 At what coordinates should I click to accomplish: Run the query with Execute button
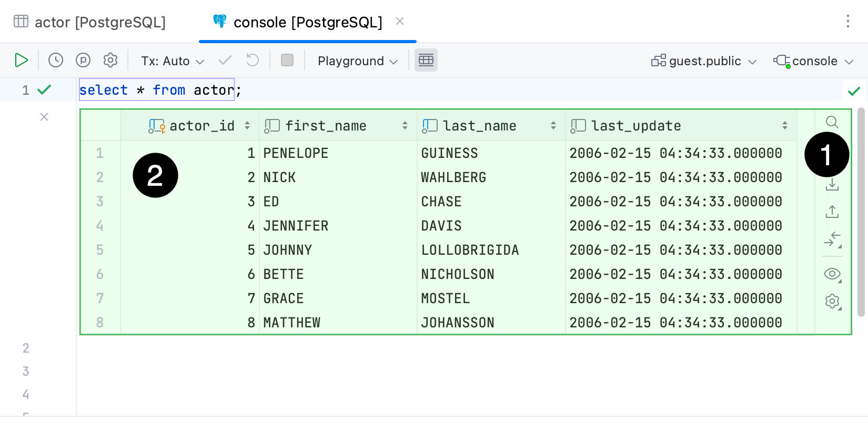pyautogui.click(x=21, y=61)
